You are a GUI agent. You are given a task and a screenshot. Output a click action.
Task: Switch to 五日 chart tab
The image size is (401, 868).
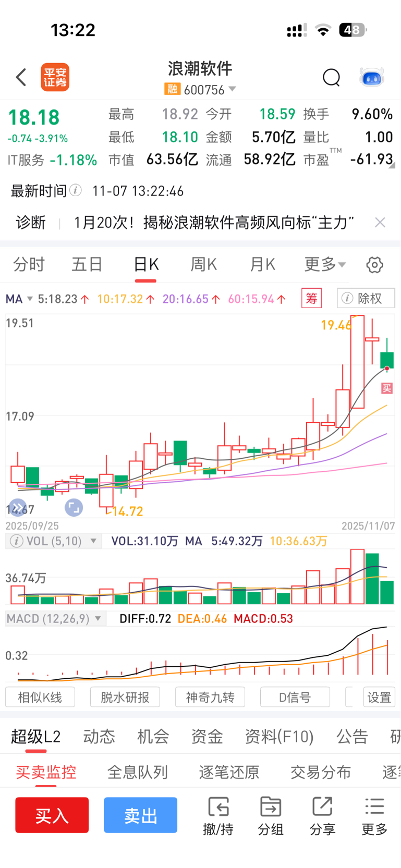tap(87, 264)
